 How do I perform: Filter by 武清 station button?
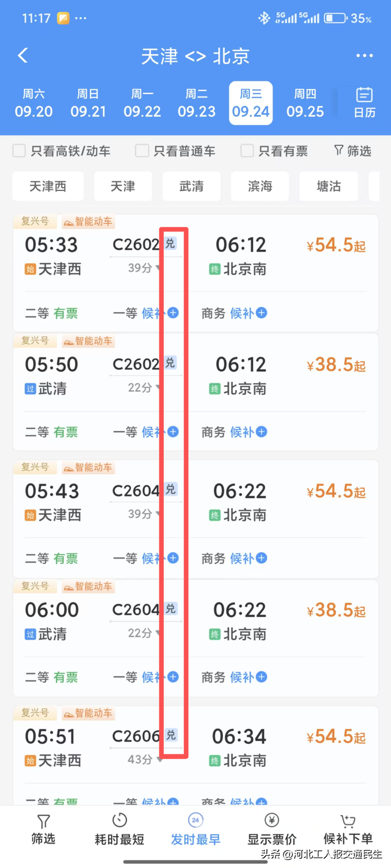coord(191,186)
